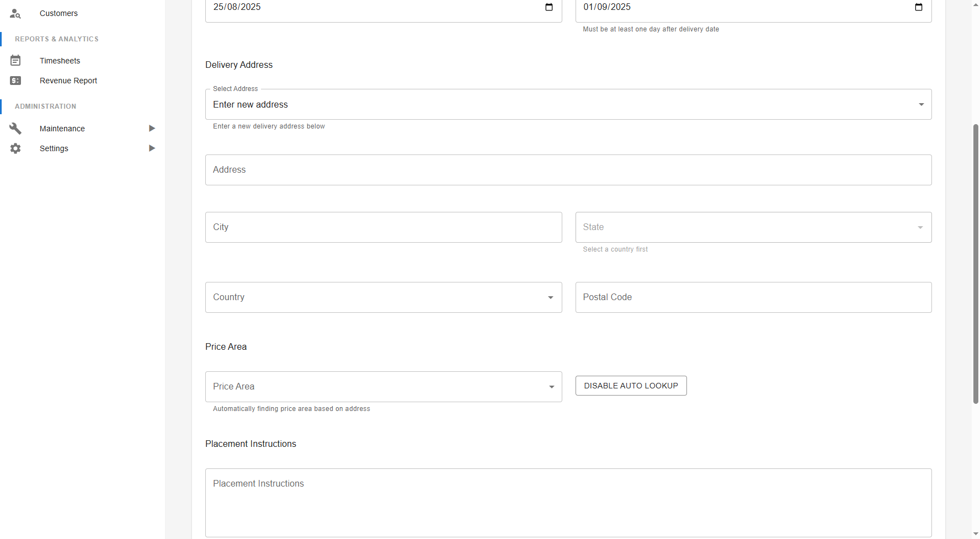Open the Select Address dropdown
This screenshot has height=539, width=980.
click(x=568, y=105)
